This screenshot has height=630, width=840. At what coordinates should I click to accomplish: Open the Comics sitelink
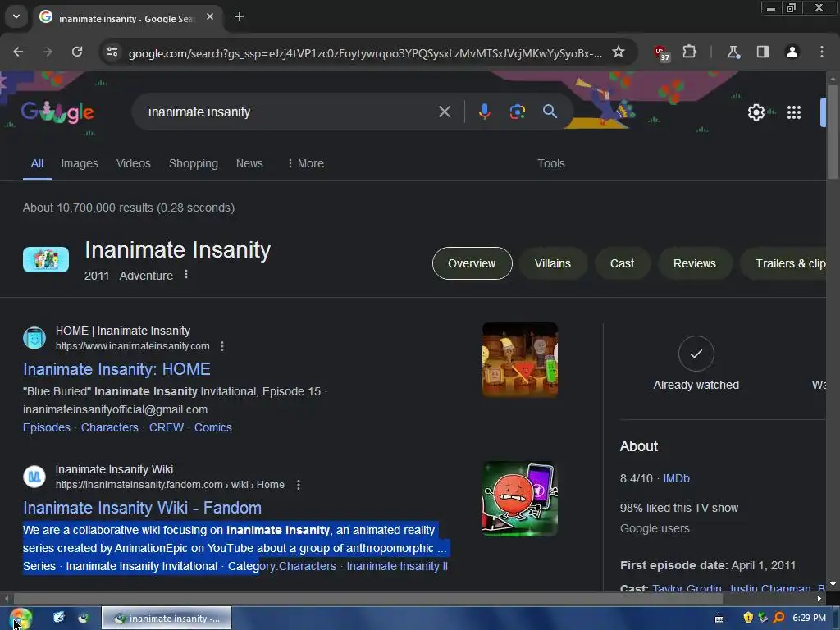tap(213, 427)
